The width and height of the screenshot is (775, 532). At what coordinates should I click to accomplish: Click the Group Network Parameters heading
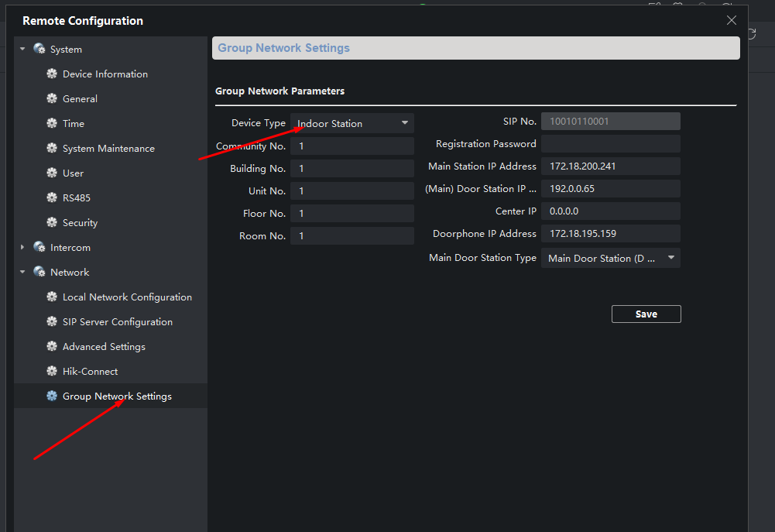pos(279,91)
